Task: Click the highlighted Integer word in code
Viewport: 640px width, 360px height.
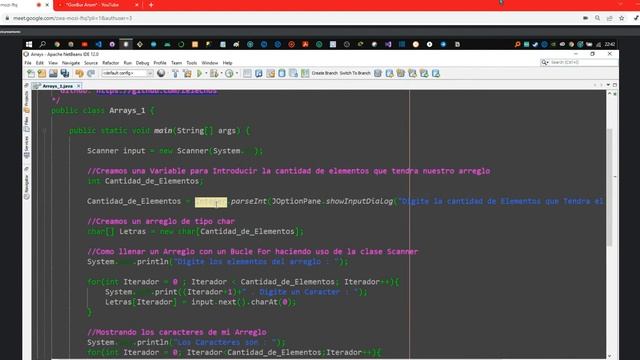Action: [211, 202]
